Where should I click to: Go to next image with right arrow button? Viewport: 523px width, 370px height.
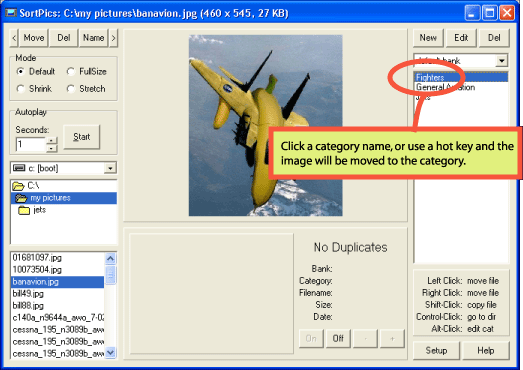point(114,38)
